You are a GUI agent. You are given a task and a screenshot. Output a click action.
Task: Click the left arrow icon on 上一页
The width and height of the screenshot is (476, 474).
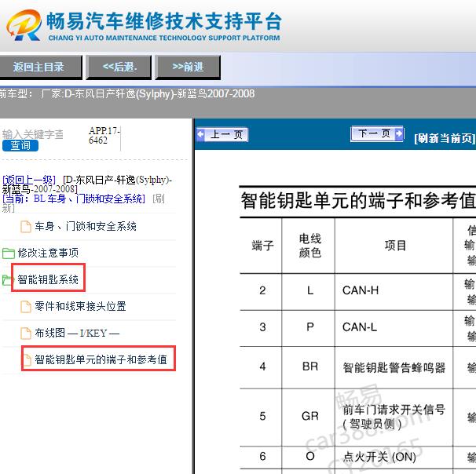click(x=200, y=134)
